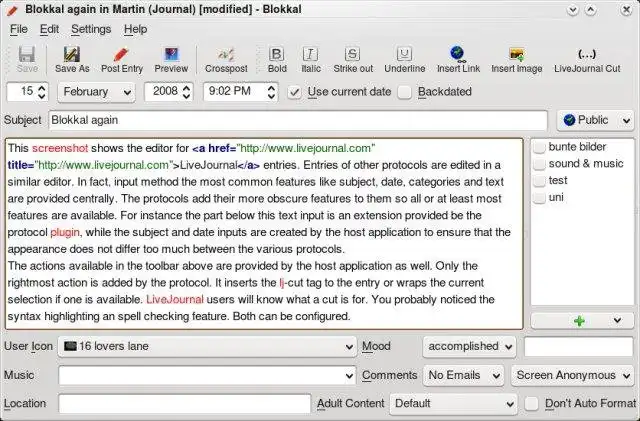Click the 9:02 PM time spin box

tap(240, 91)
